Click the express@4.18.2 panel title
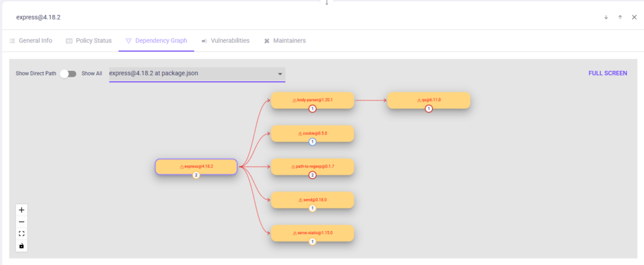Viewport: 644px width, 265px height. [38, 17]
